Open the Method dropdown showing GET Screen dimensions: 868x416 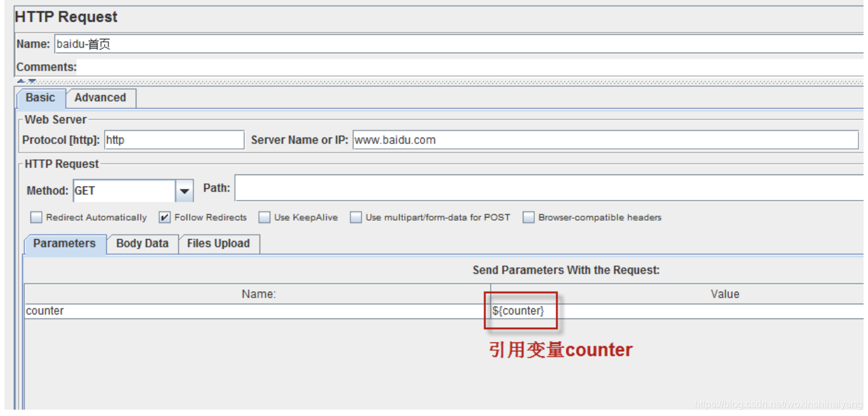tap(133, 190)
